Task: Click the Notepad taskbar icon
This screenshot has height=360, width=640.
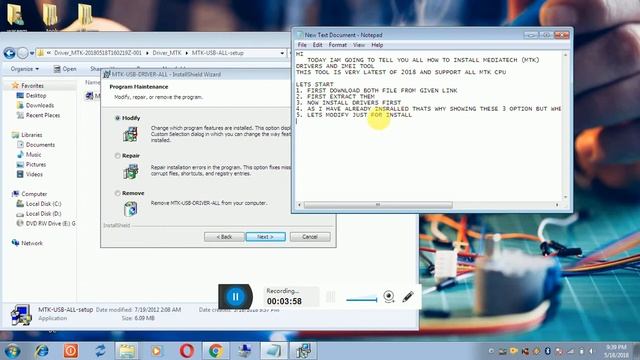Action: point(273,351)
